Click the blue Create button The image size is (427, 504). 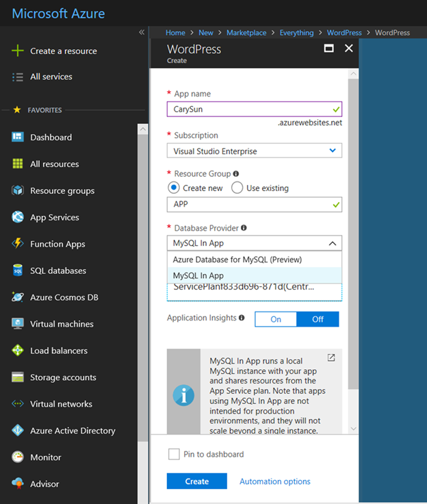click(x=197, y=481)
